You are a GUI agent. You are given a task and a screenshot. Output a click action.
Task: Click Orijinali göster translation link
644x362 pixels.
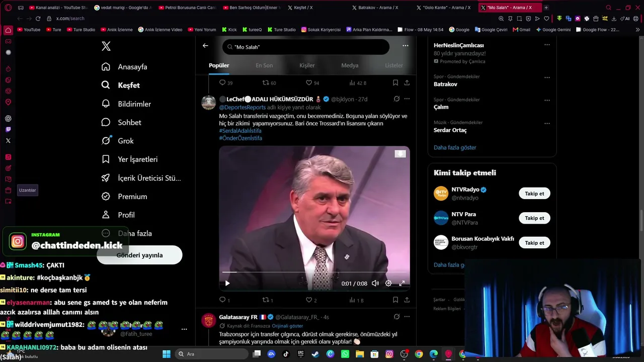pyautogui.click(x=287, y=326)
